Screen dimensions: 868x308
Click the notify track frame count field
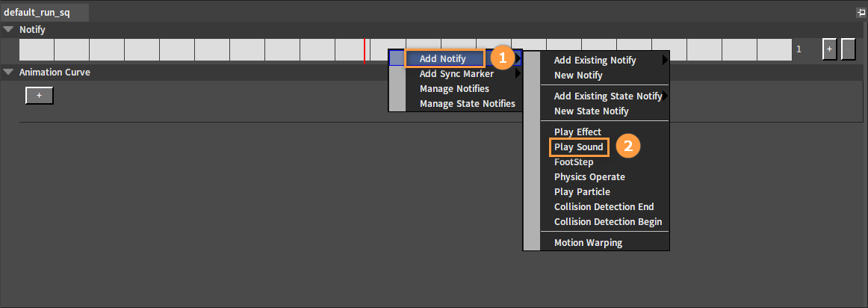(799, 49)
